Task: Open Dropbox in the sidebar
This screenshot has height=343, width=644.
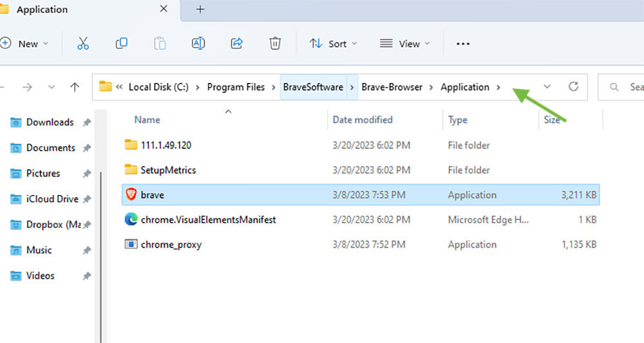Action: coord(53,225)
